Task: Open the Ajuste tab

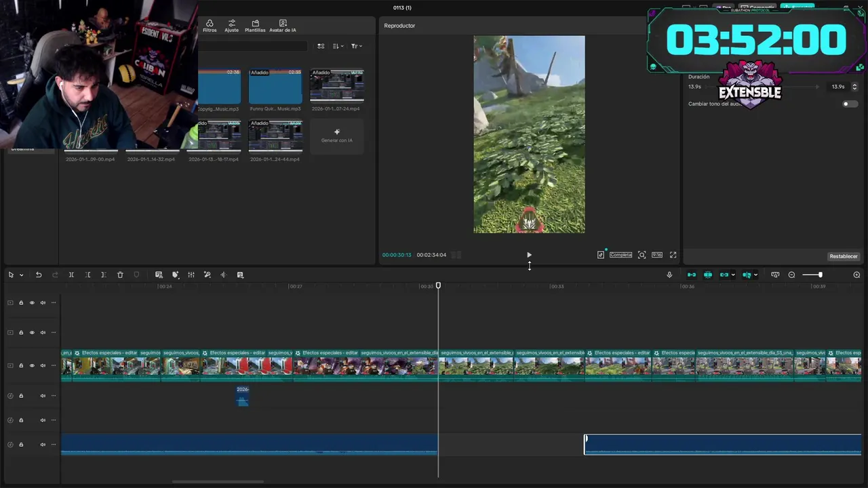Action: coord(232,26)
